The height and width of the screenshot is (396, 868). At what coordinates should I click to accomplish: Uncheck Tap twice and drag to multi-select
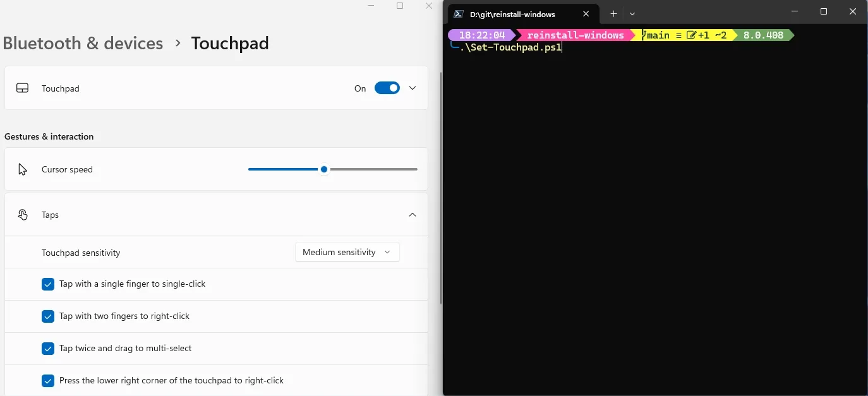point(48,349)
